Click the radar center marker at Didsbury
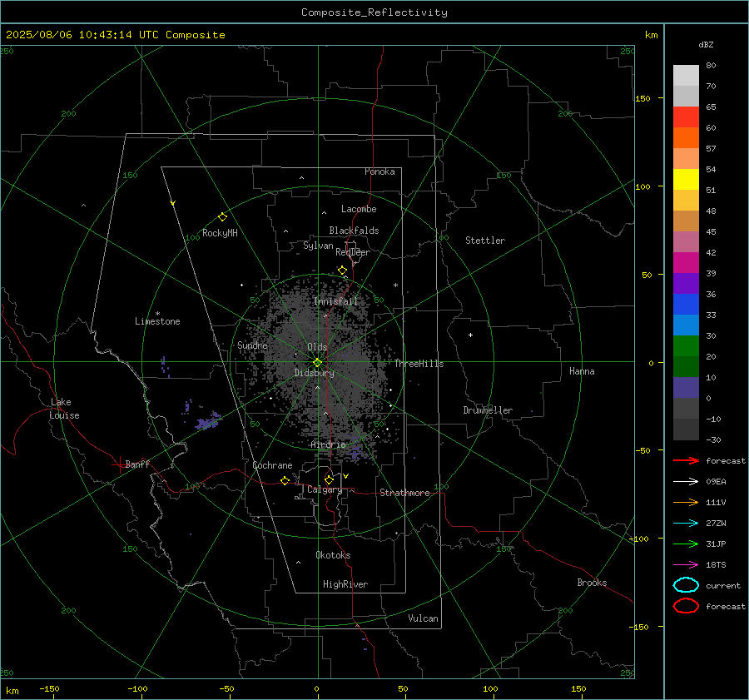Image resolution: width=749 pixels, height=700 pixels. point(318,363)
